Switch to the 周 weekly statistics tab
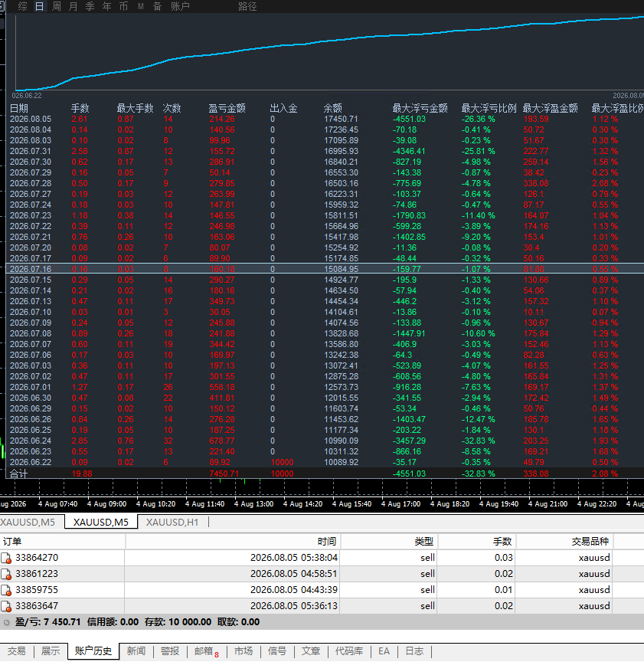This screenshot has width=644, height=662. [56, 6]
